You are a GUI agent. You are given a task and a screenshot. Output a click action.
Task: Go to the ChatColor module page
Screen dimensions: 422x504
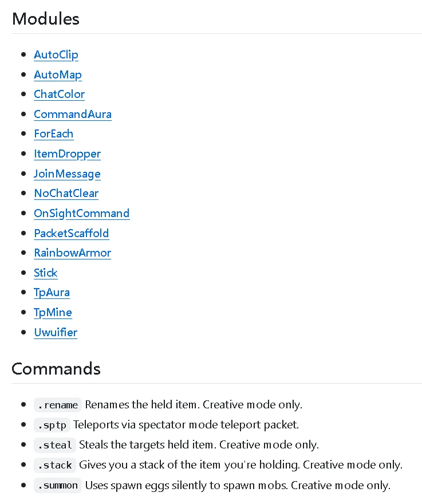pos(59,94)
